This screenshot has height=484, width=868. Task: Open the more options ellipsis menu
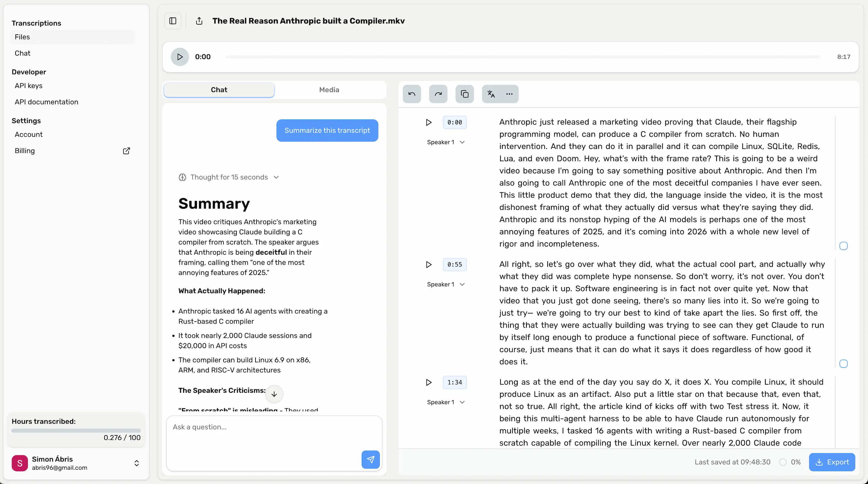click(x=509, y=94)
